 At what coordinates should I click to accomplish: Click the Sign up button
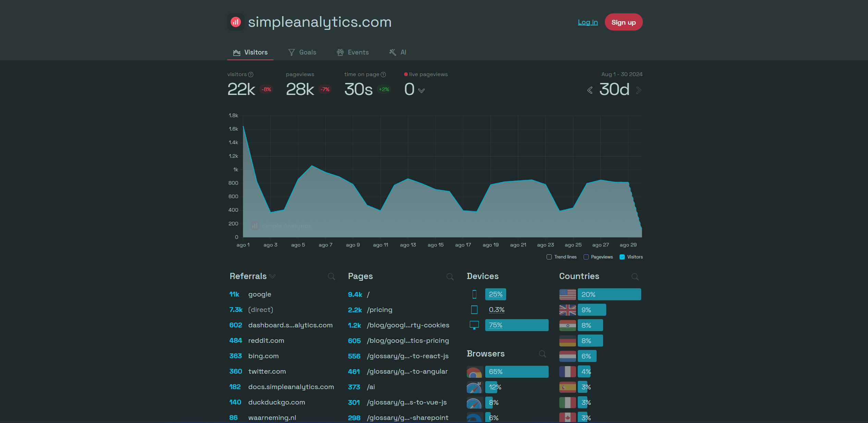(623, 22)
